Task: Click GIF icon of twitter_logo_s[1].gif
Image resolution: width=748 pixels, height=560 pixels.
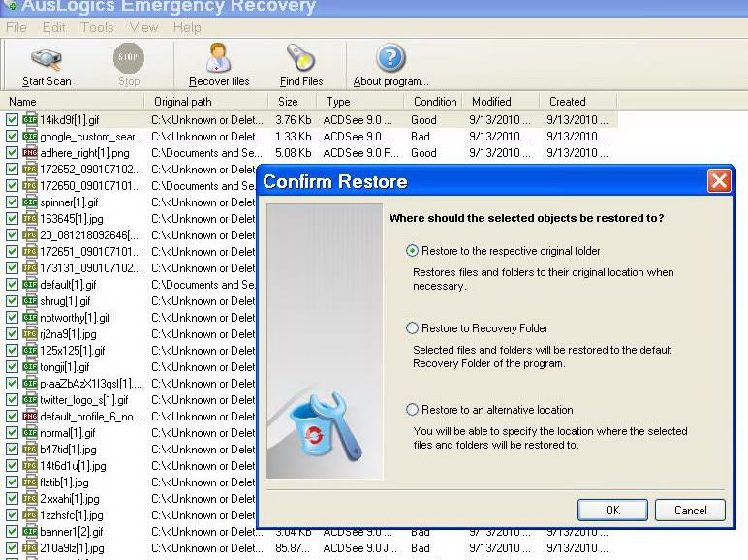Action: point(30,400)
